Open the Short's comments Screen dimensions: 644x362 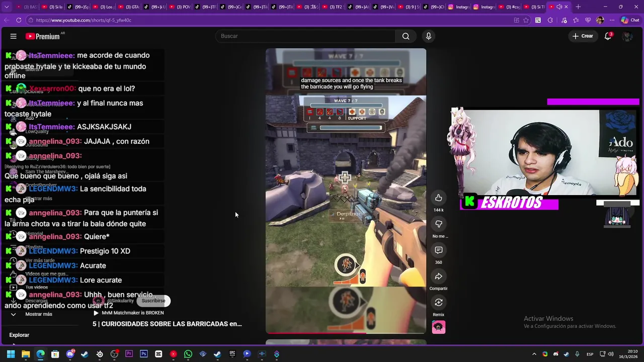439,250
